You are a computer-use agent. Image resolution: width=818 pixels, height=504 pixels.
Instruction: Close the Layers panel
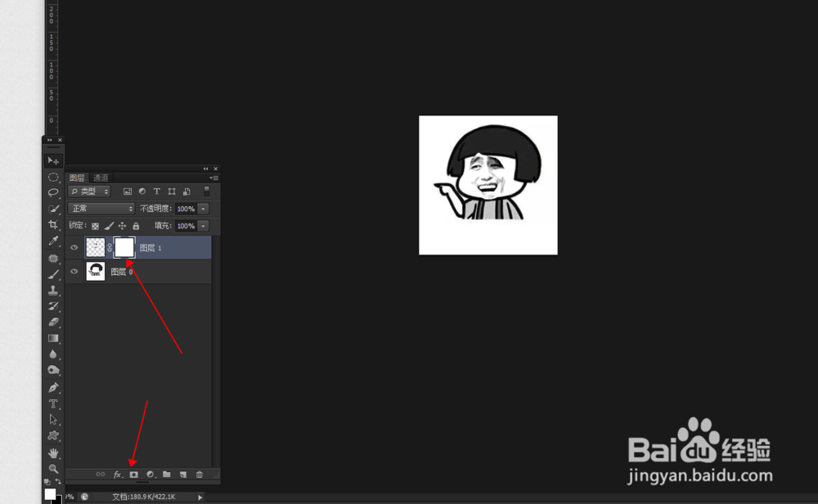tap(215, 169)
